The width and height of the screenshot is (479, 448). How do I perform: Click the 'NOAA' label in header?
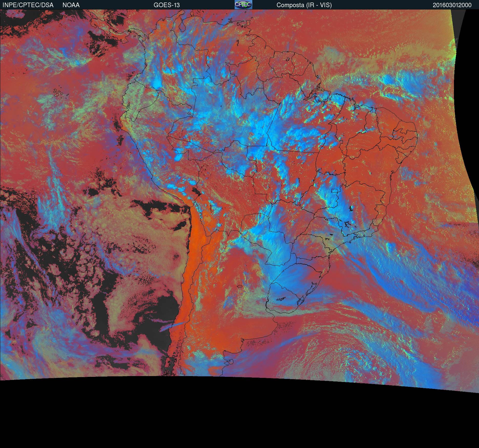[71, 5]
